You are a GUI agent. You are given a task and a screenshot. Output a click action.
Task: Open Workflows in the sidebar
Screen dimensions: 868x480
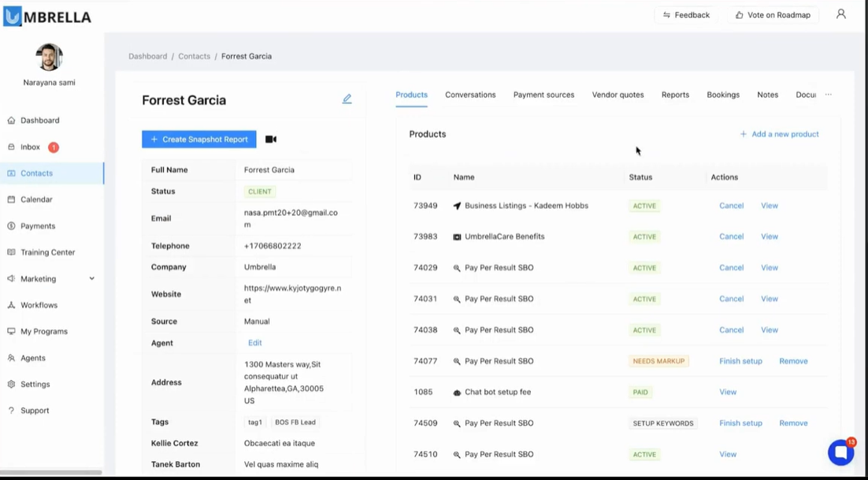(39, 305)
